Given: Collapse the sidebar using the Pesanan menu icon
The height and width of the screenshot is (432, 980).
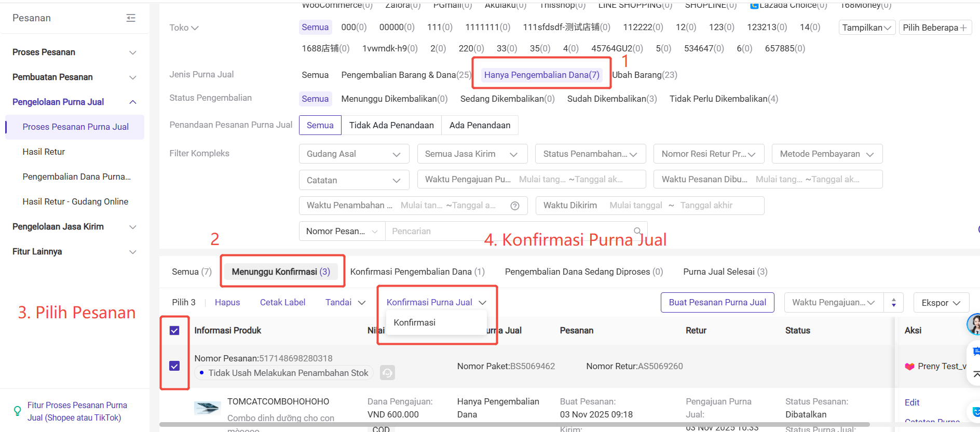Looking at the screenshot, I should (131, 18).
